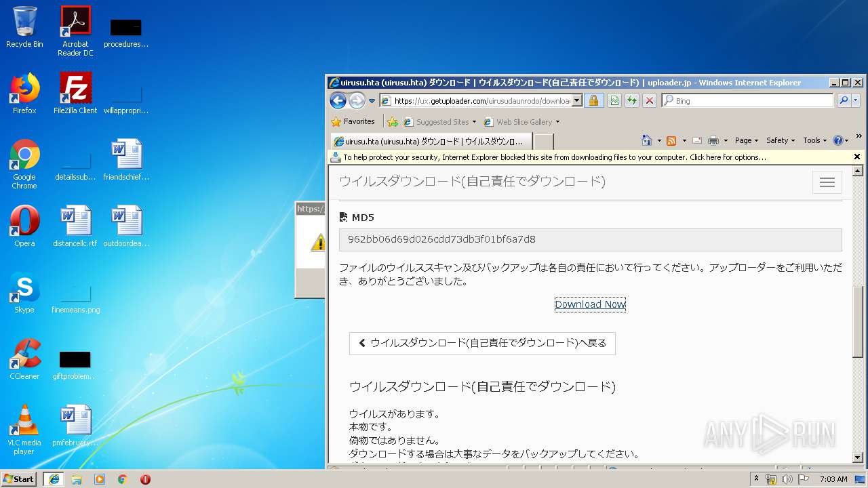This screenshot has height=488, width=868.
Task: Show hidden system tray icons
Action: pyautogui.click(x=756, y=479)
